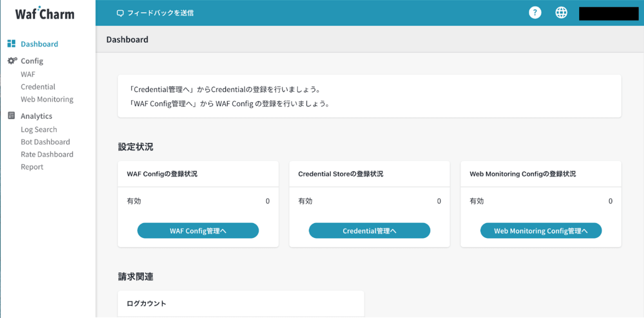This screenshot has height=318, width=644.
Task: Open the Report page
Action: coord(32,167)
